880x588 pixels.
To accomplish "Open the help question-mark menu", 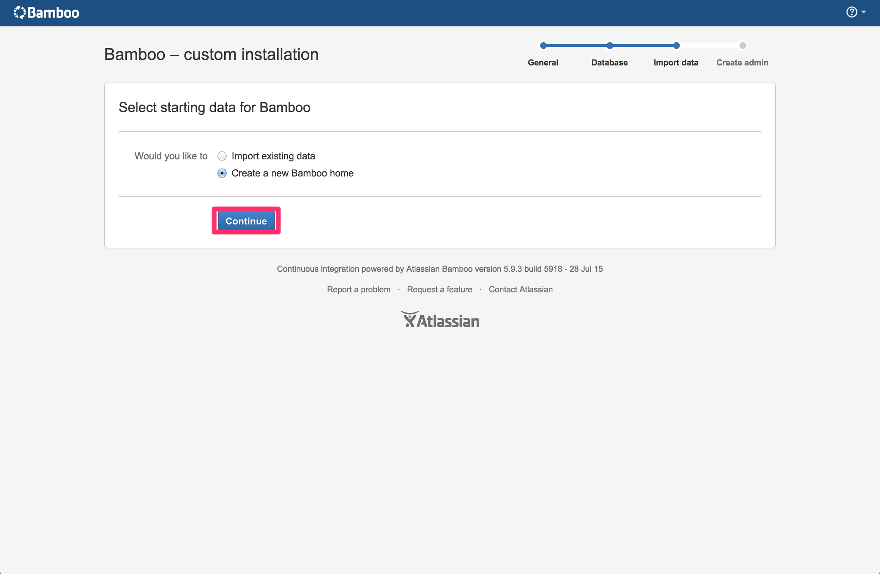I will [851, 12].
